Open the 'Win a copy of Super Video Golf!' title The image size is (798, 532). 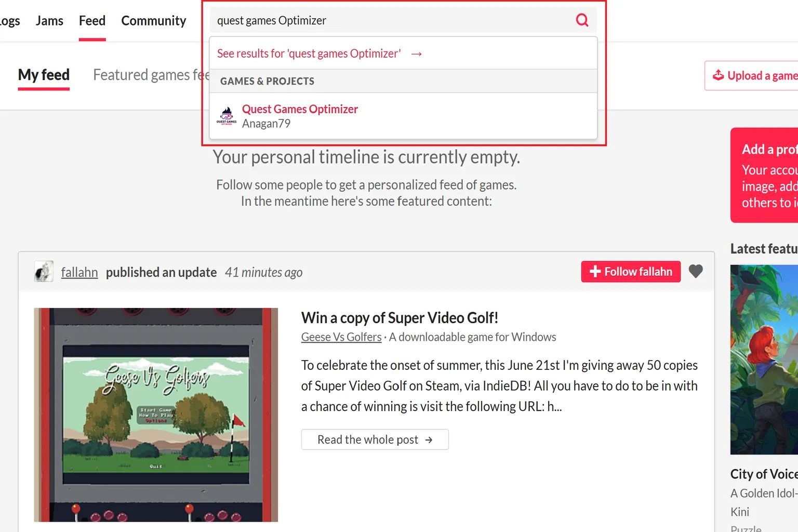point(400,318)
